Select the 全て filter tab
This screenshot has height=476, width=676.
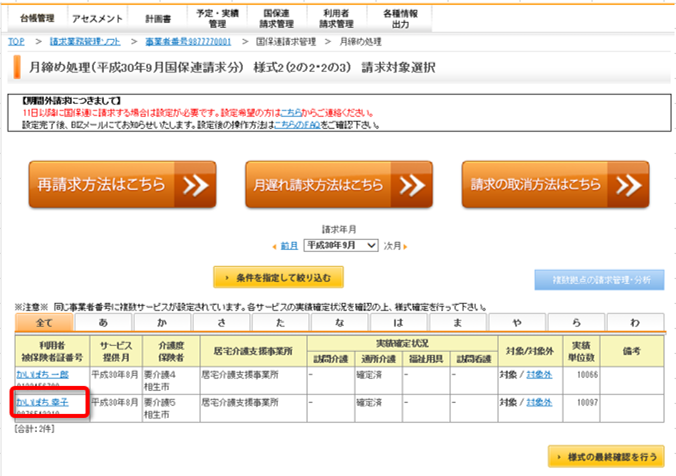pyautogui.click(x=44, y=323)
